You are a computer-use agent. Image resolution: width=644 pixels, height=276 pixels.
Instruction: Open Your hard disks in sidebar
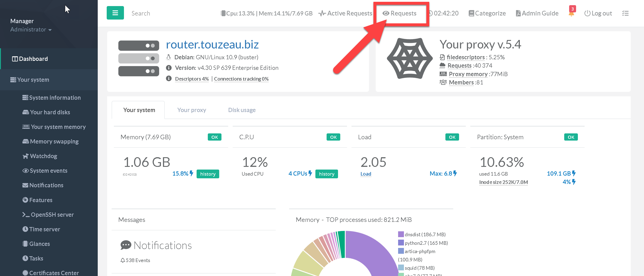[x=50, y=112]
